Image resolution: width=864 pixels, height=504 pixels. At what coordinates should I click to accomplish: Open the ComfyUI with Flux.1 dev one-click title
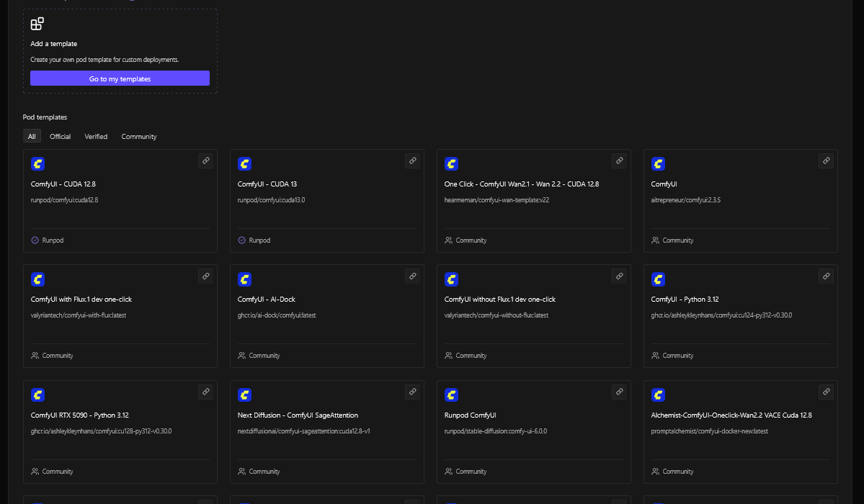tap(81, 299)
